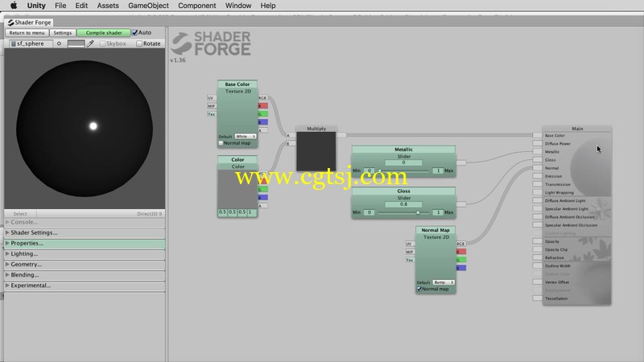This screenshot has height=362, width=644.
Task: Click Main node Opacity input connector
Action: (537, 241)
